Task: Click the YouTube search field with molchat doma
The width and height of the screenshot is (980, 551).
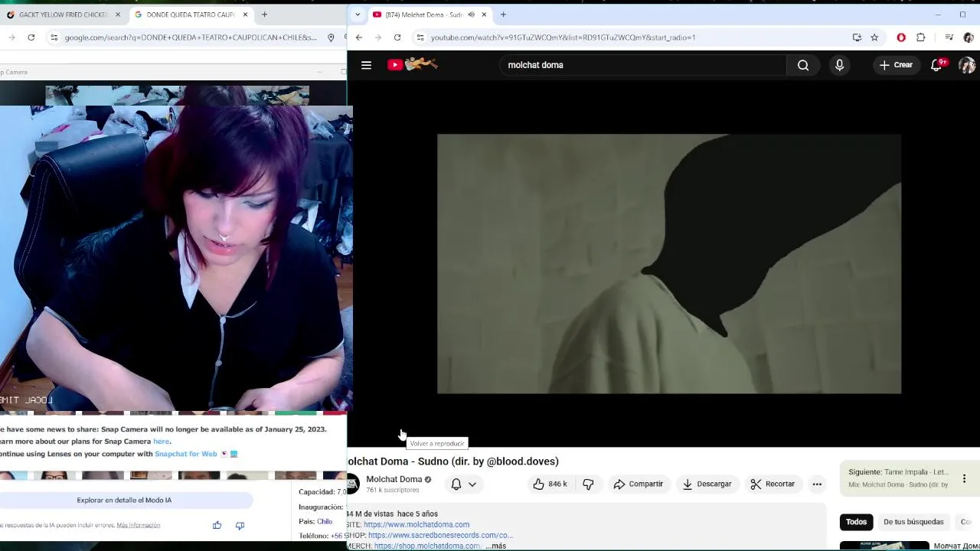Action: (x=643, y=65)
